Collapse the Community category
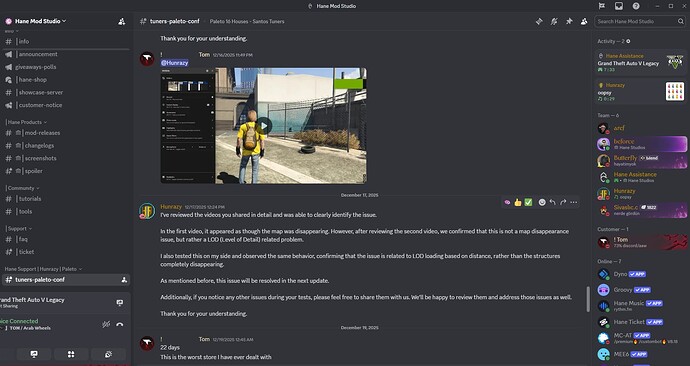The height and width of the screenshot is (366, 690). [23, 188]
